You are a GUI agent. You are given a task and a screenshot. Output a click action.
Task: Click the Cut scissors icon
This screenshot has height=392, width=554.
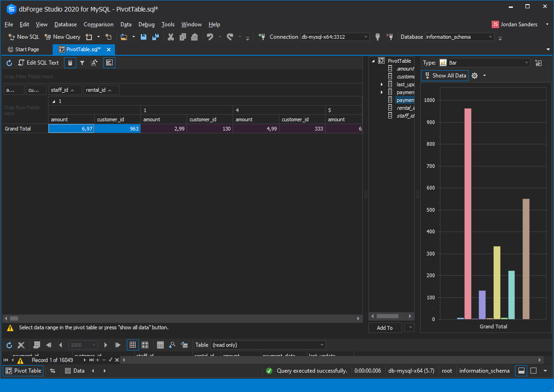coord(171,37)
